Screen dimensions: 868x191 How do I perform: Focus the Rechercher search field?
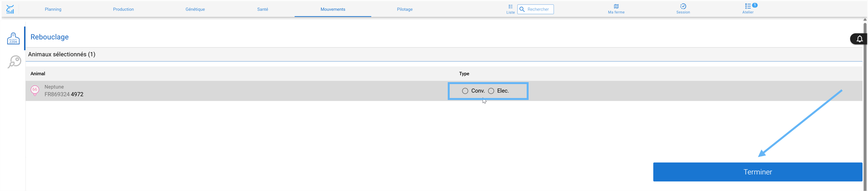[536, 9]
